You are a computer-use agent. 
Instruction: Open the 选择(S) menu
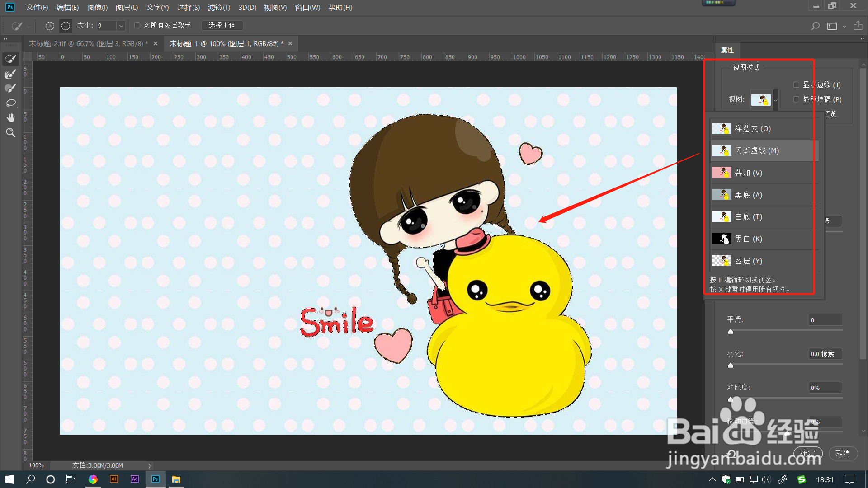[x=189, y=7]
